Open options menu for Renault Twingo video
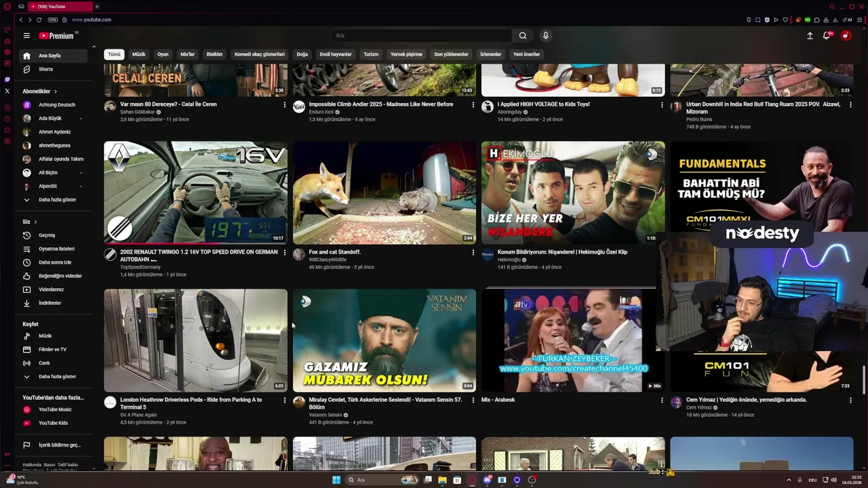Screen dimensions: 868x488 (x=284, y=253)
